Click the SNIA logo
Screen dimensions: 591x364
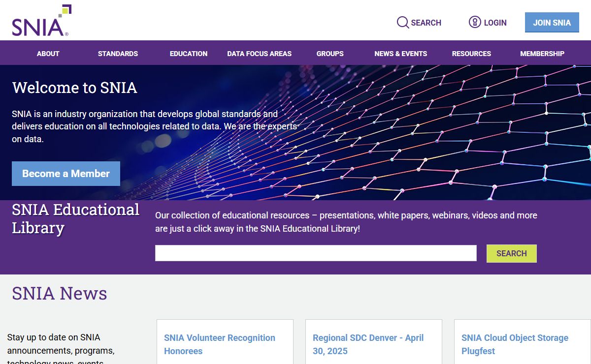point(42,21)
